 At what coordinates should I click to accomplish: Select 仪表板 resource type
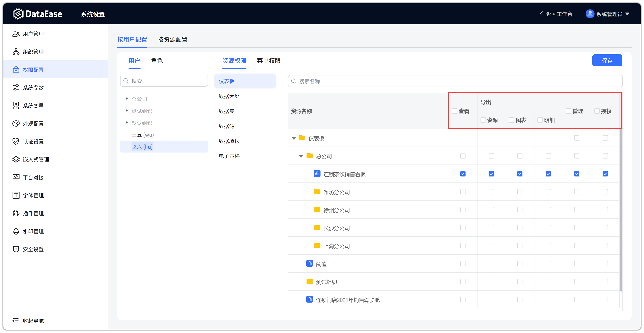pos(245,81)
